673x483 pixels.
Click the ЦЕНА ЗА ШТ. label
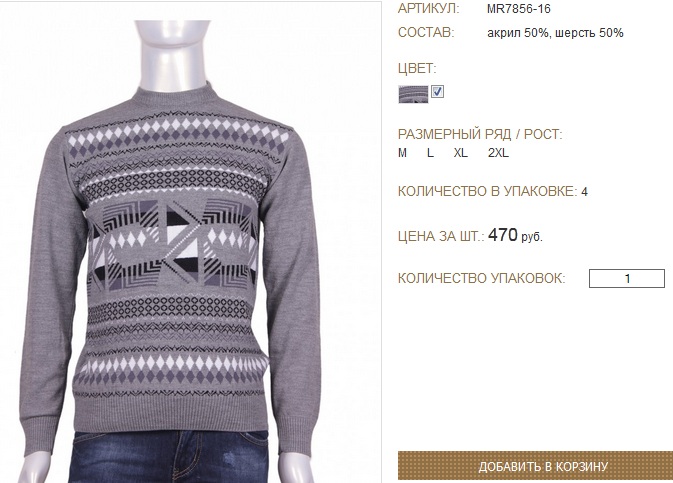point(441,236)
